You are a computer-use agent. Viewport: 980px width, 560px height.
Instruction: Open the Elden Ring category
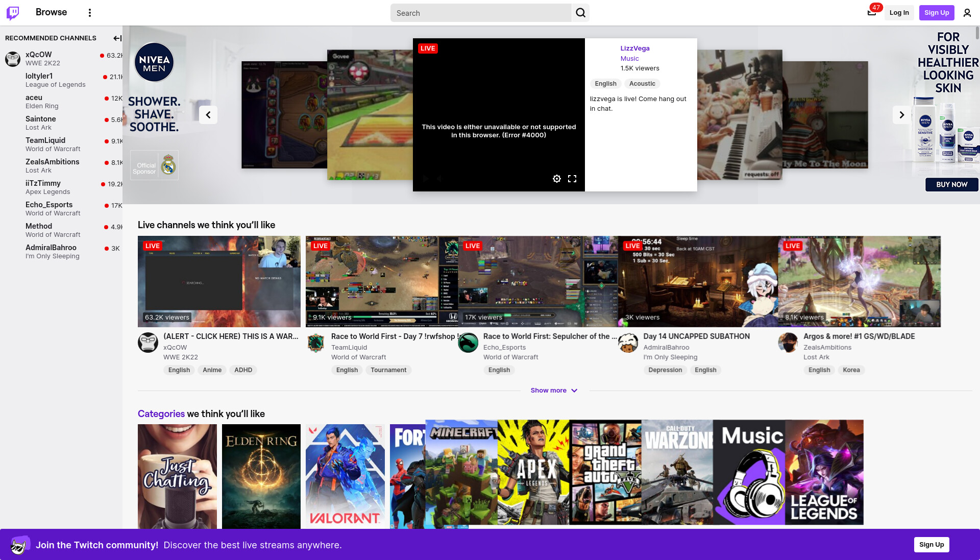point(261,476)
